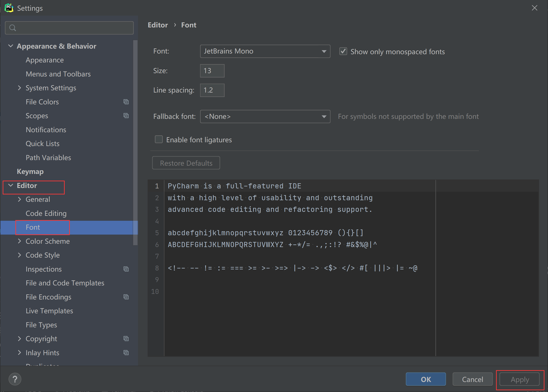Click the OK button
Viewport: 548px width, 392px height.
pyautogui.click(x=426, y=379)
